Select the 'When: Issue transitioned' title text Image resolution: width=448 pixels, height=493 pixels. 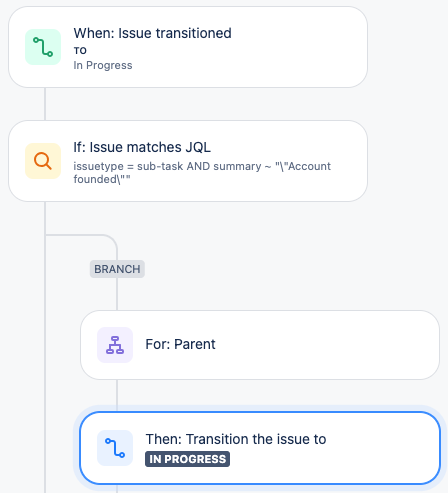click(152, 33)
